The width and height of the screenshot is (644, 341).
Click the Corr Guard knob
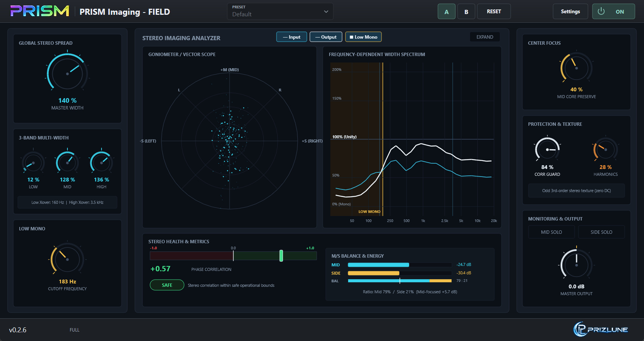pyautogui.click(x=547, y=150)
